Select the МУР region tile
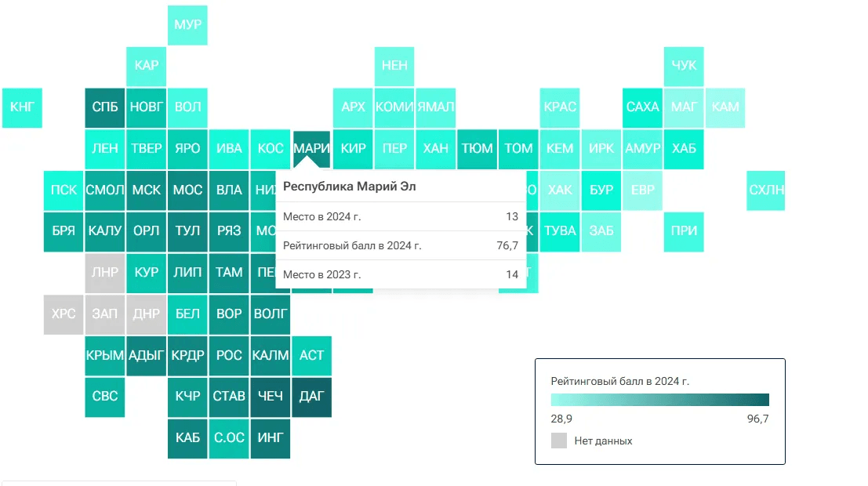868x486 pixels. [187, 25]
